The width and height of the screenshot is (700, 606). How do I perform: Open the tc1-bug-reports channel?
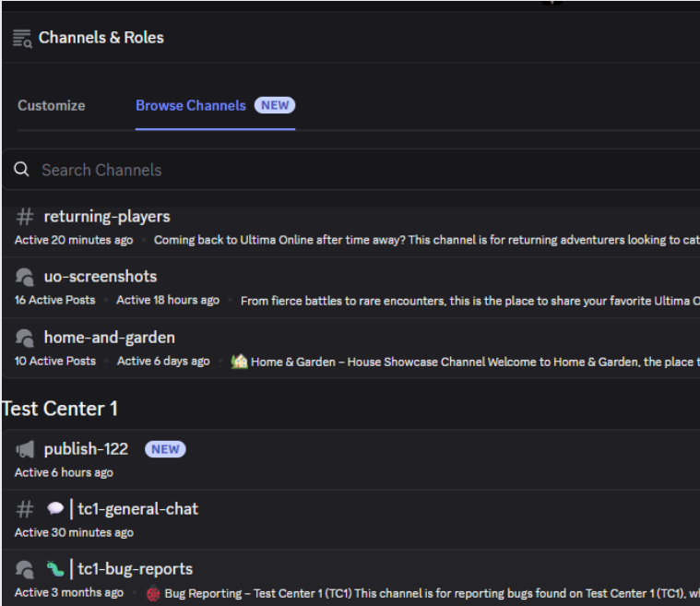135,569
